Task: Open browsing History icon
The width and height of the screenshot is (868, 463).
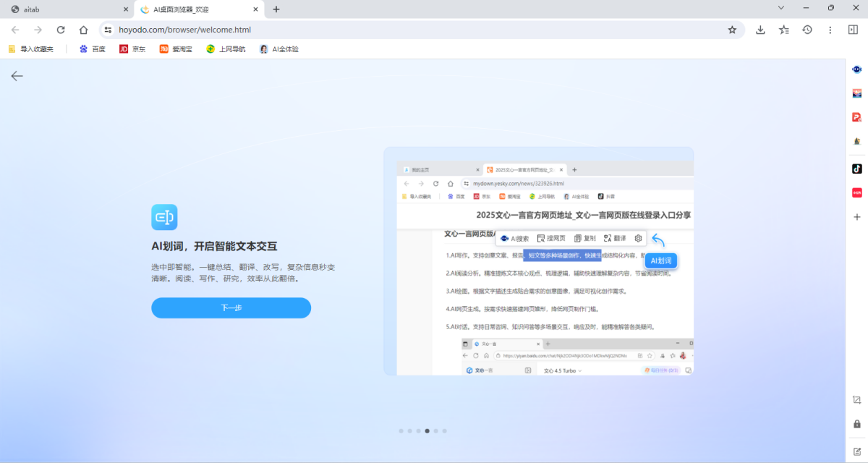Action: (807, 30)
